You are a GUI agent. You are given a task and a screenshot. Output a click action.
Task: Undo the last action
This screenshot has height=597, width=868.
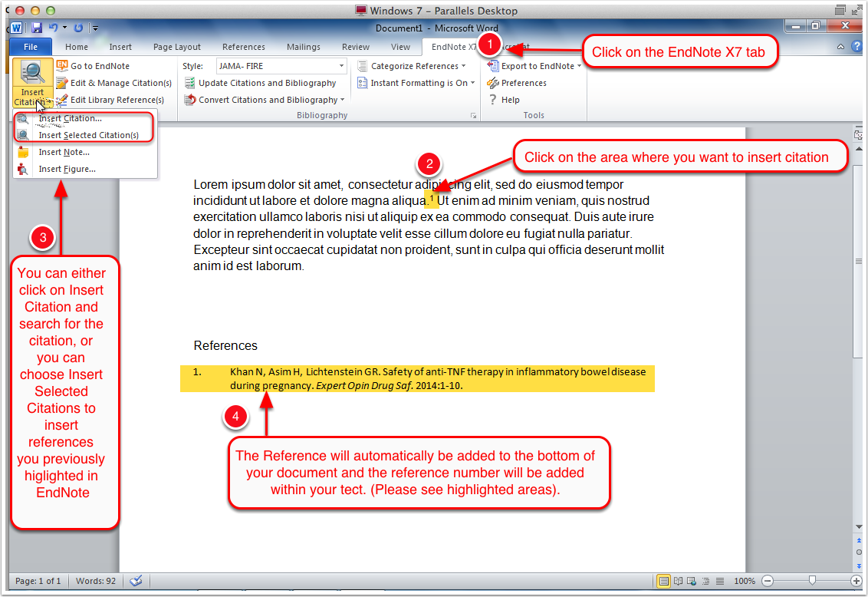point(53,27)
